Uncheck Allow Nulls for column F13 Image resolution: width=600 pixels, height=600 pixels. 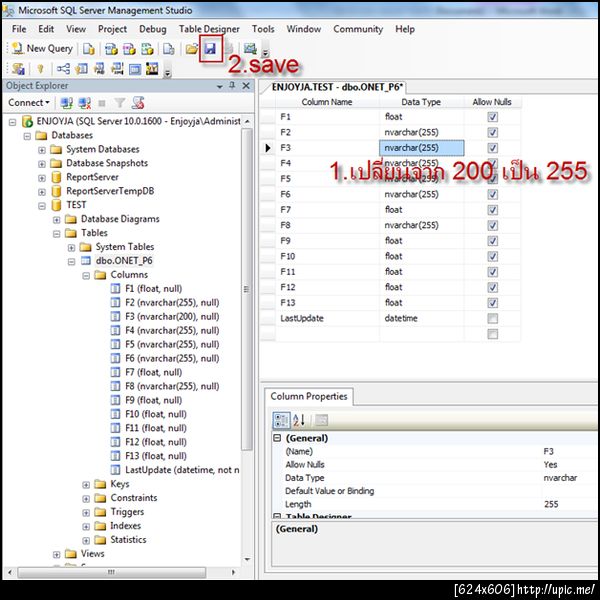click(492, 303)
